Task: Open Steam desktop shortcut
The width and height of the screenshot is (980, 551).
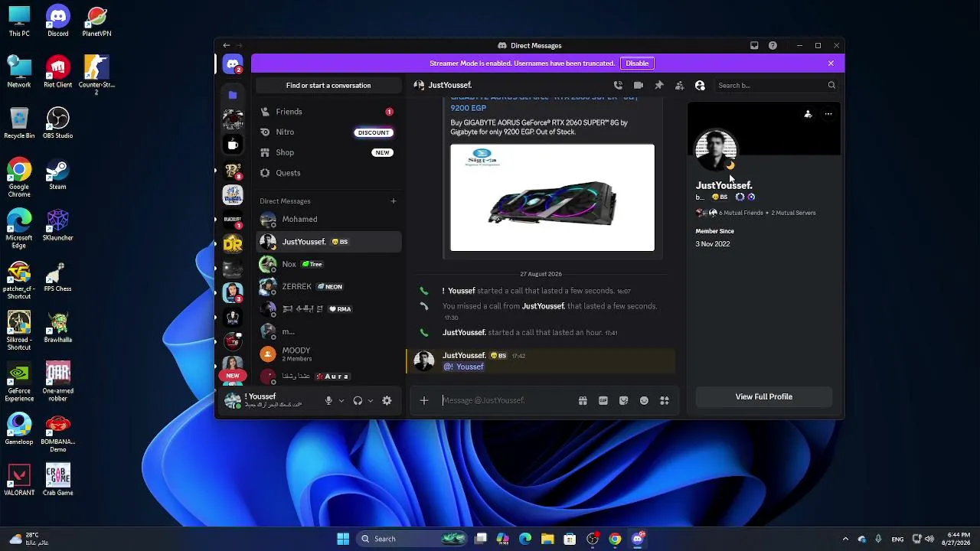Action: coord(57,174)
